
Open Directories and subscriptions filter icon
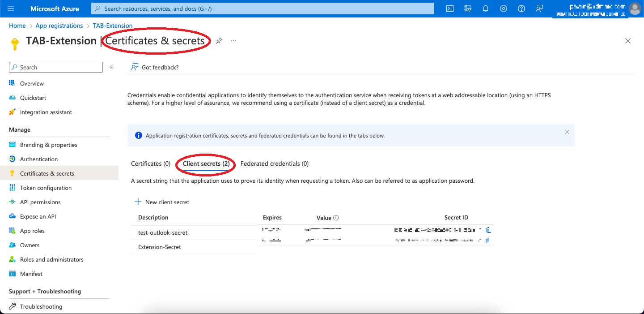pyautogui.click(x=468, y=9)
